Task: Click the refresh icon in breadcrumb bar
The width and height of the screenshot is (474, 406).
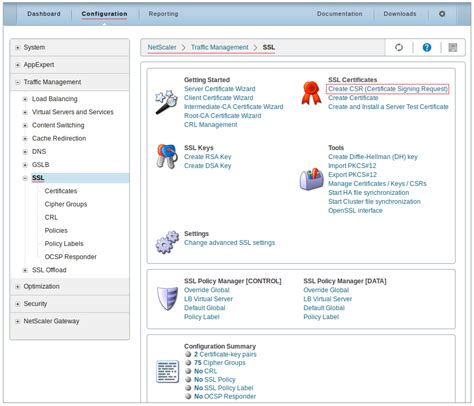Action: (x=399, y=47)
